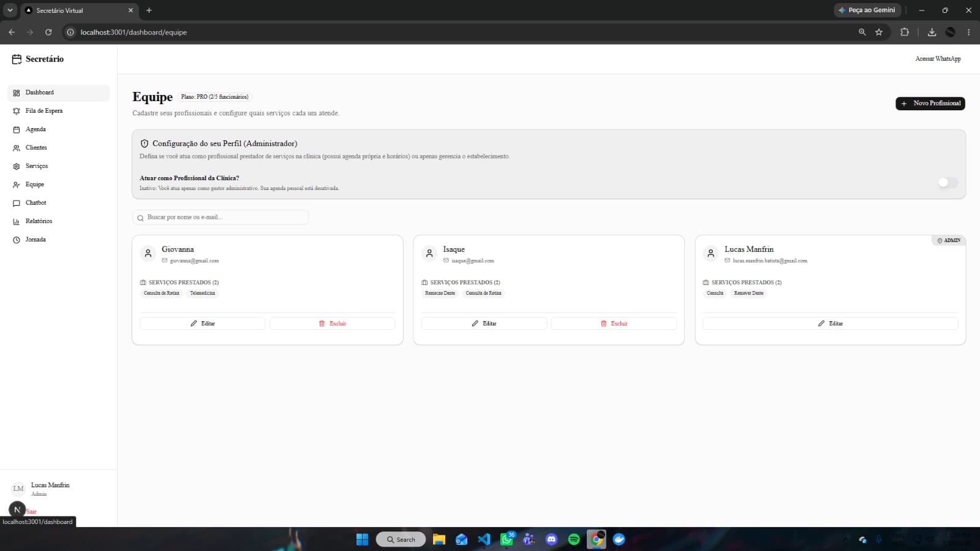Edit Isaque's profile

pyautogui.click(x=484, y=324)
